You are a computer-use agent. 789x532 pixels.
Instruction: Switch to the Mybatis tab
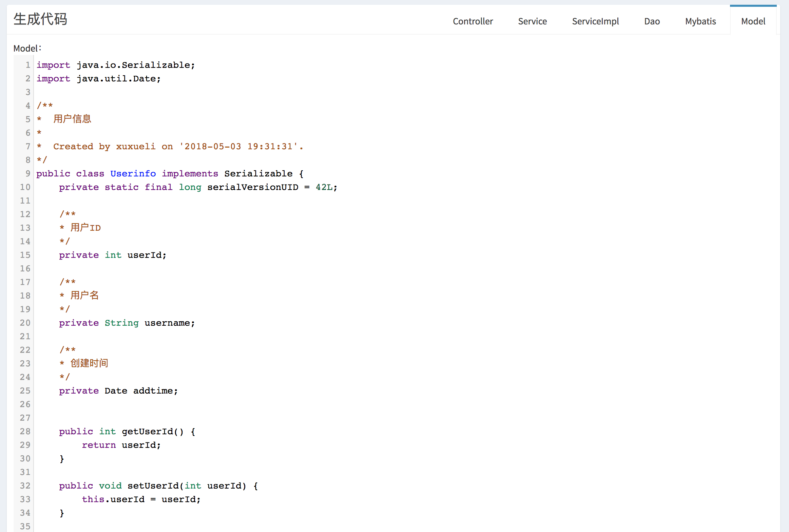(700, 21)
